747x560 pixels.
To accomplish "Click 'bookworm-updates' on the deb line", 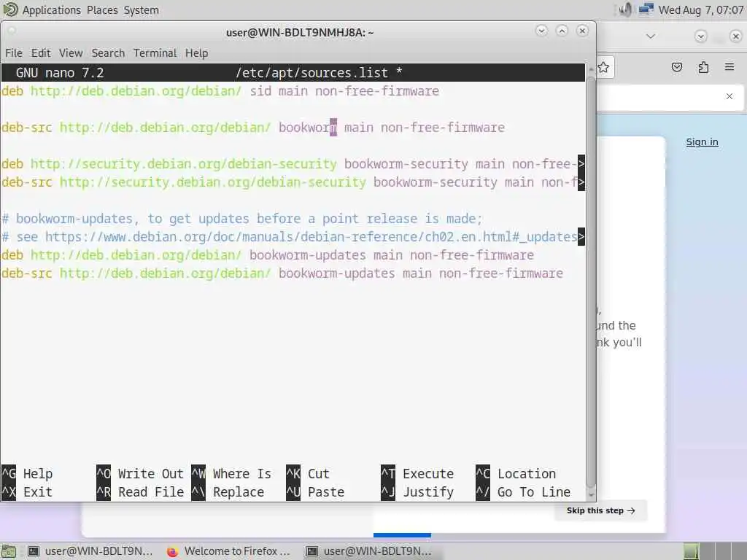I will tap(308, 255).
